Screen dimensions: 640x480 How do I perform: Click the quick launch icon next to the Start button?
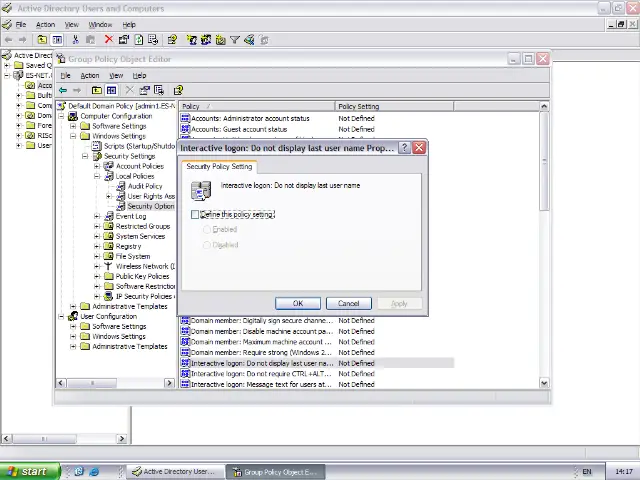[x=79, y=471]
